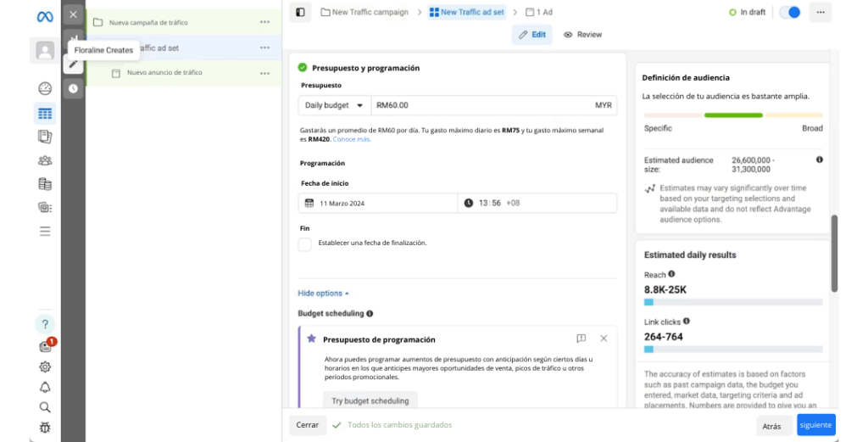Follow the 'Conoce más' link
The height and width of the screenshot is (442, 868).
click(x=351, y=139)
